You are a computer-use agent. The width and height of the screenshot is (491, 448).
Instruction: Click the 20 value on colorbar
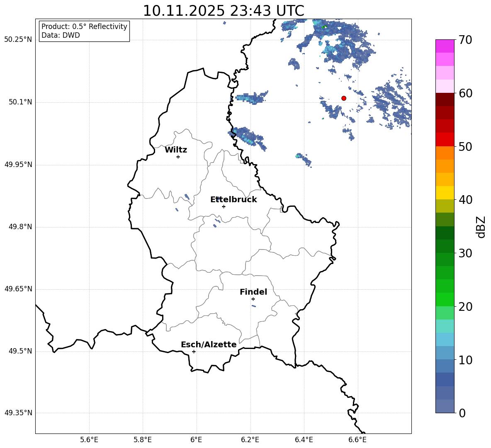click(x=465, y=307)
